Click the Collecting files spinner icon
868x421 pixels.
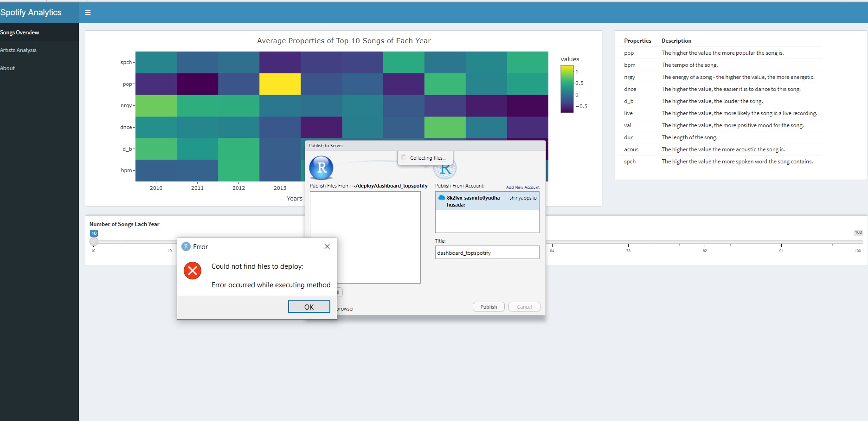coord(403,157)
